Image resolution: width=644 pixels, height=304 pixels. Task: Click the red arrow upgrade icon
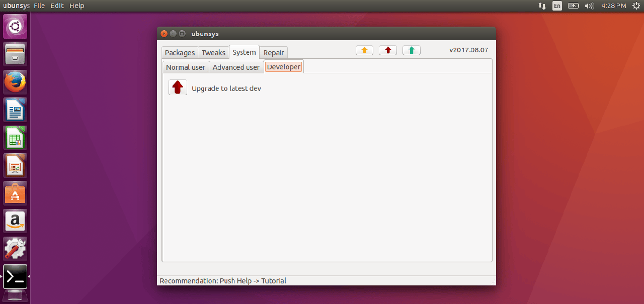point(178,87)
